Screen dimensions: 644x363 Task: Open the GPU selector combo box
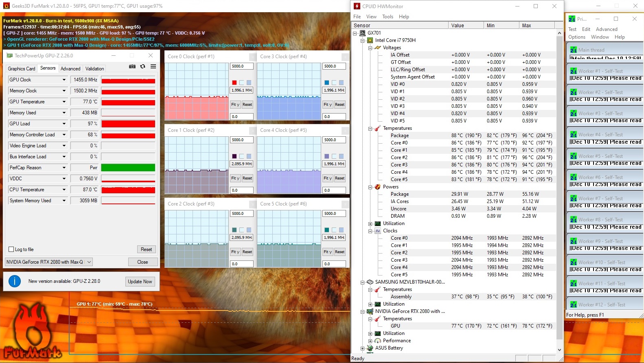[49, 262]
